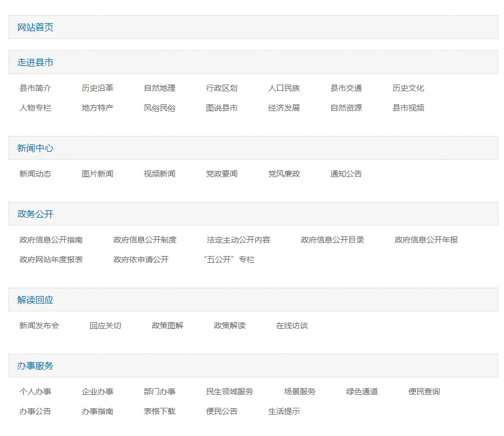Click the 走进县市 section heading
Screen dimensions: 504x436
click(x=35, y=62)
